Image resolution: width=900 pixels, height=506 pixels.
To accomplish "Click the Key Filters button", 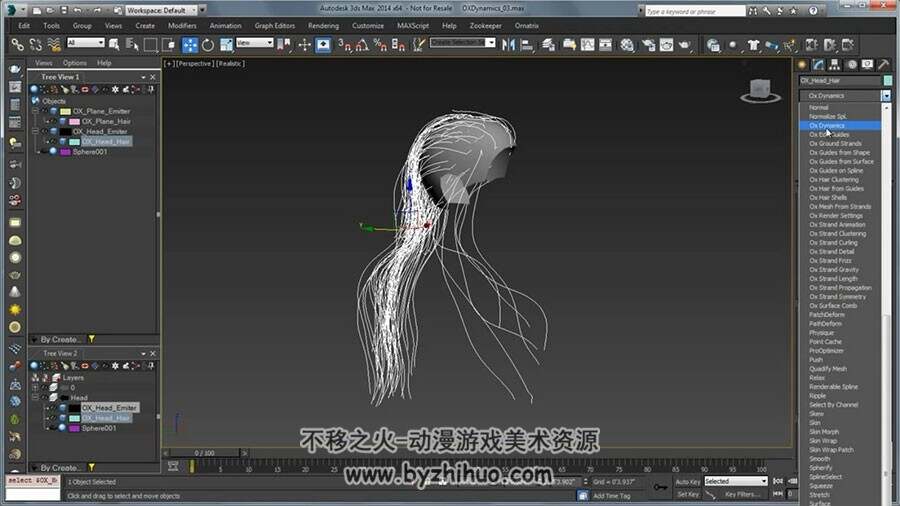I will tap(740, 494).
